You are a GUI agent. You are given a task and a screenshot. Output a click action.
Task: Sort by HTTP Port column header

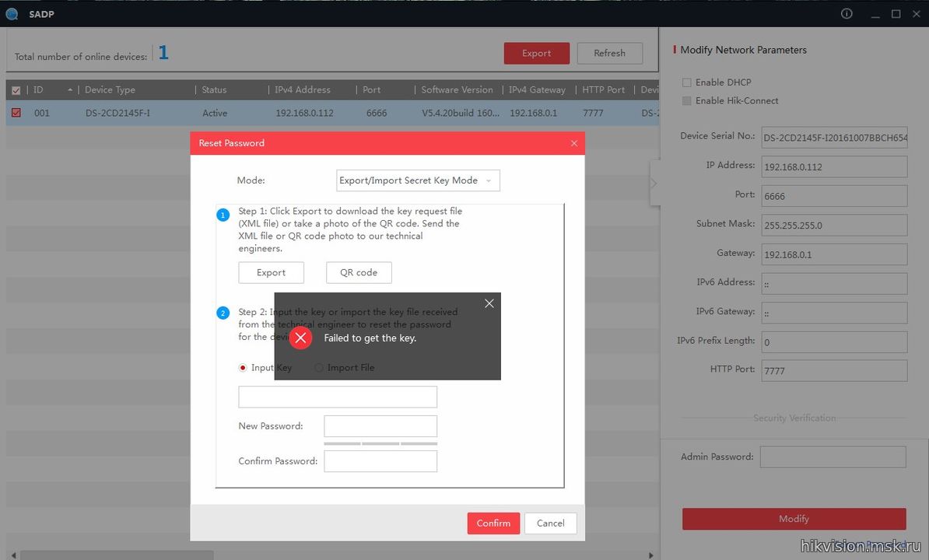(x=603, y=90)
